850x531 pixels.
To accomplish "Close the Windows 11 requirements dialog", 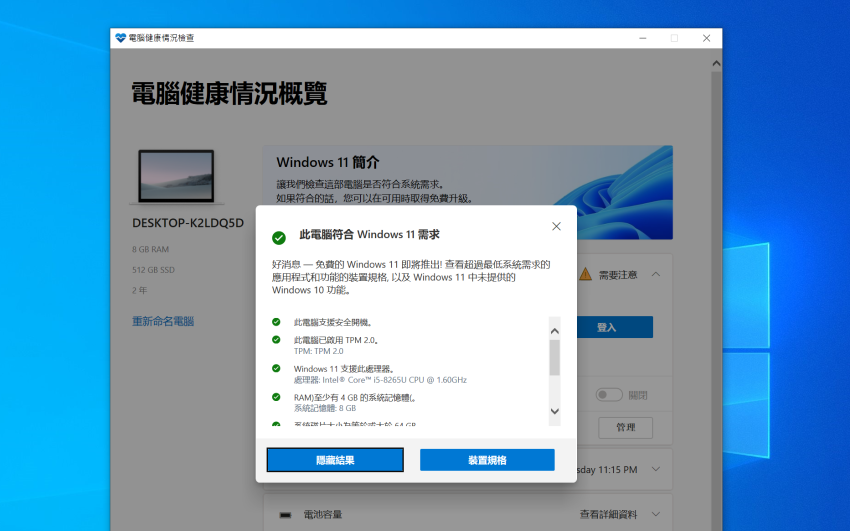I will tap(556, 226).
